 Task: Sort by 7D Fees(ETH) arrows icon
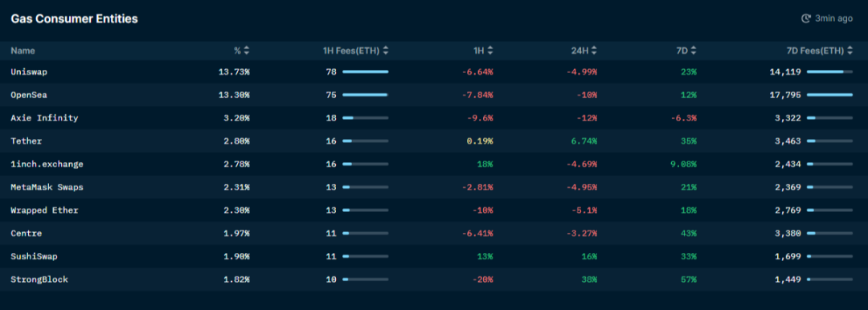850,51
